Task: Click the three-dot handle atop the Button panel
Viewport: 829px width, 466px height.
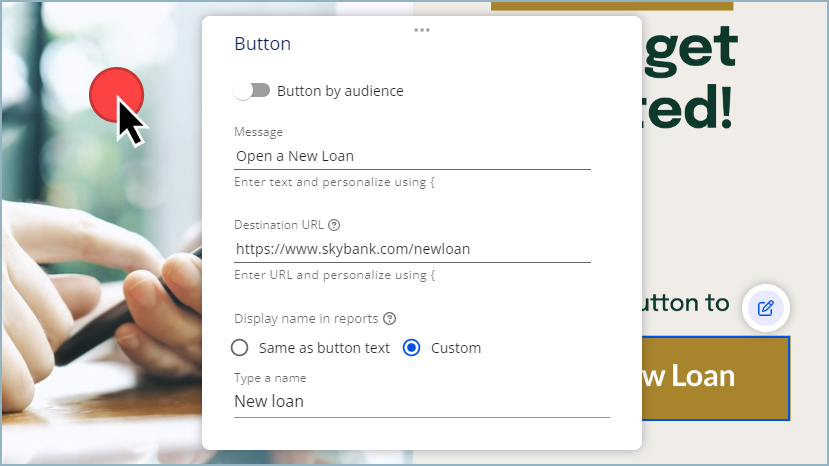Action: (421, 30)
